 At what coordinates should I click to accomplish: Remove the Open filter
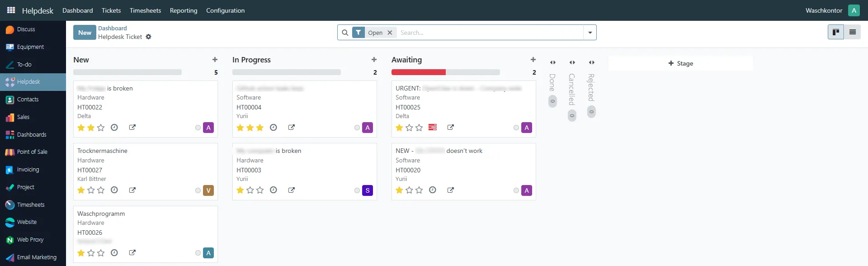click(x=390, y=33)
